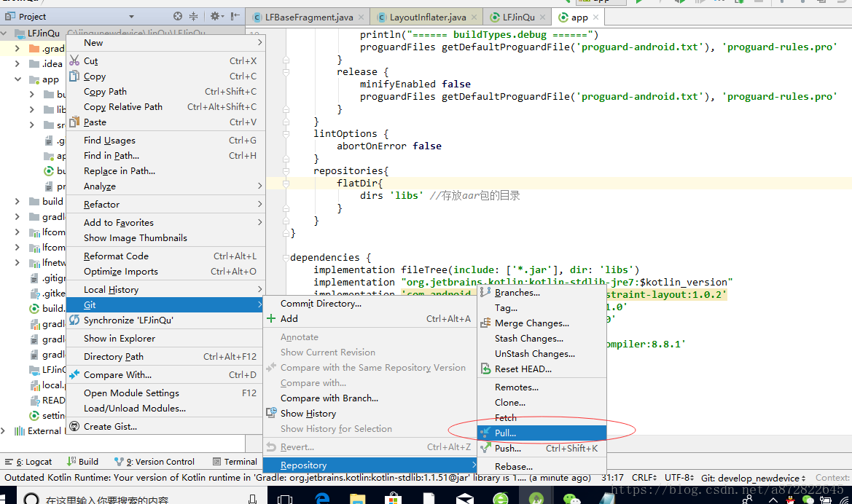Close the app editor tab

pos(595,17)
